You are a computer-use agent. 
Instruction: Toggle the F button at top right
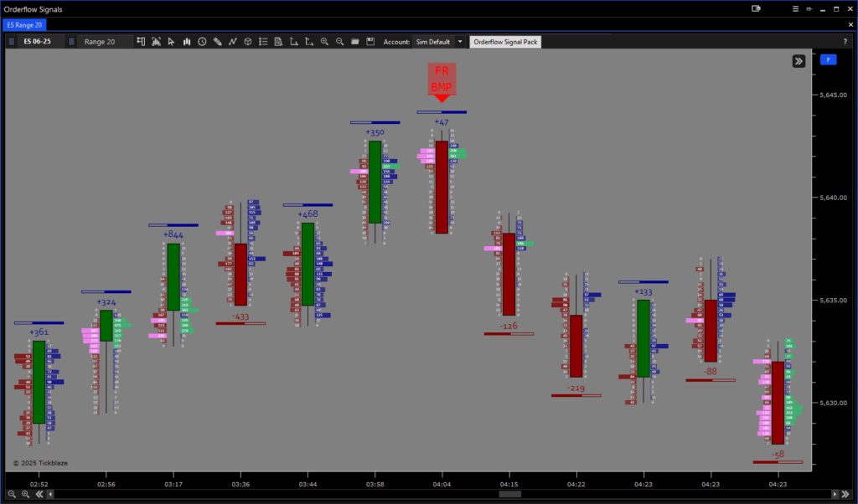pyautogui.click(x=828, y=59)
